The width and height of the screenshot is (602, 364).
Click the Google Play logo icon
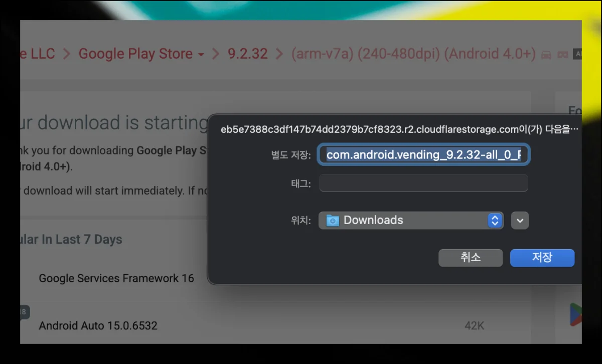(x=576, y=315)
